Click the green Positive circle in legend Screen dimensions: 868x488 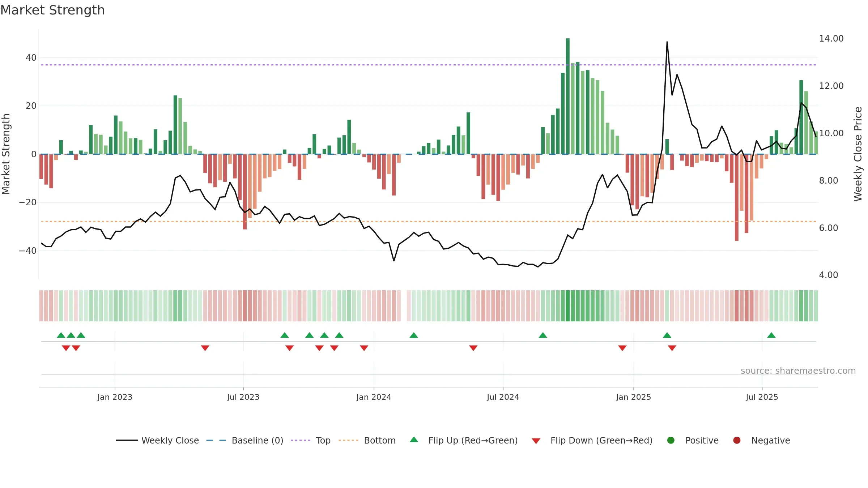[x=671, y=440]
